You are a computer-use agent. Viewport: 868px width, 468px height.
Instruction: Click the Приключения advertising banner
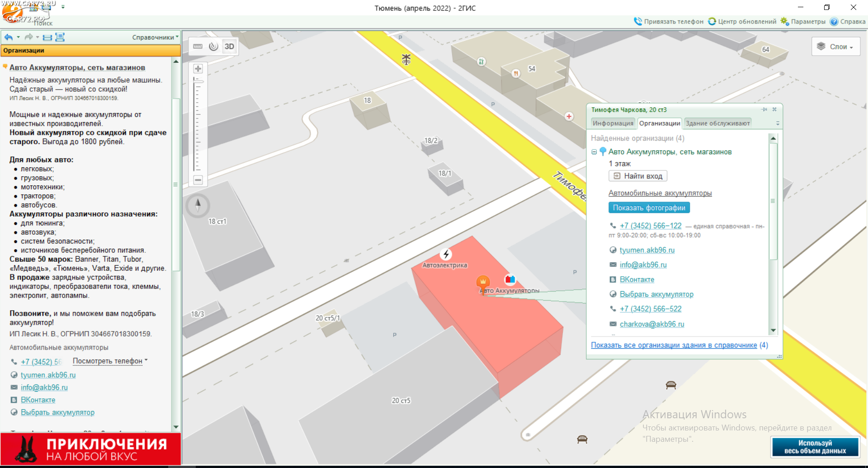click(90, 449)
